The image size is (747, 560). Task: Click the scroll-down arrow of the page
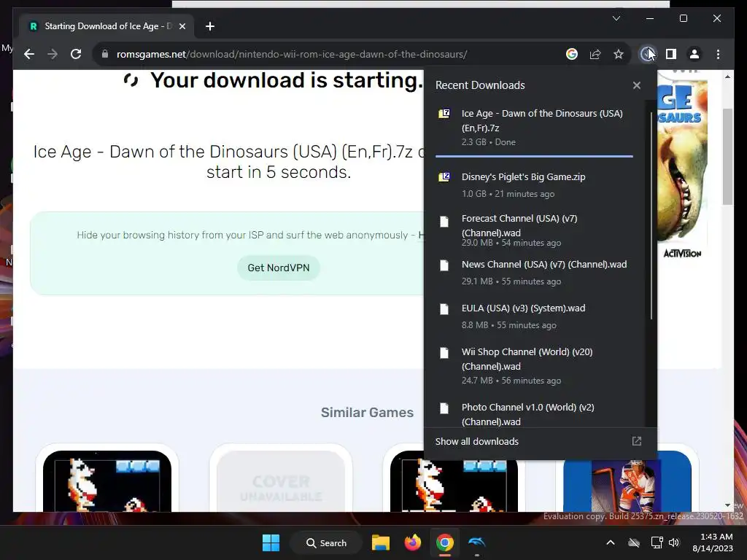pos(727,505)
